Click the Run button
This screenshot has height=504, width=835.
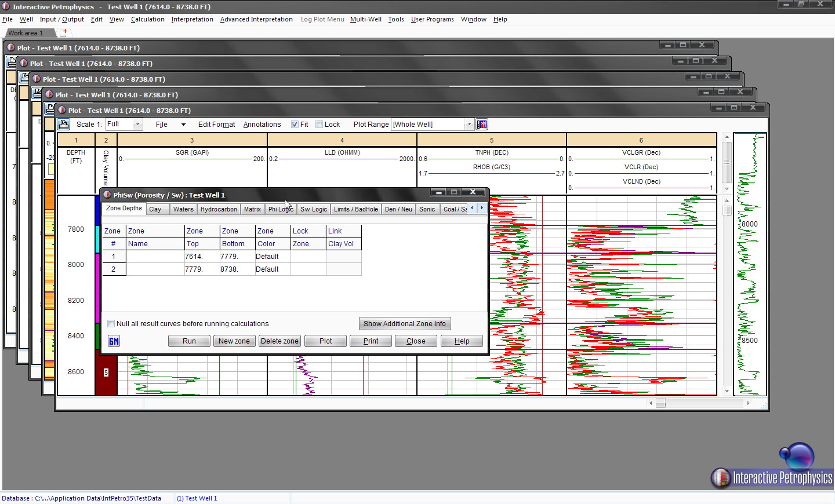click(189, 341)
